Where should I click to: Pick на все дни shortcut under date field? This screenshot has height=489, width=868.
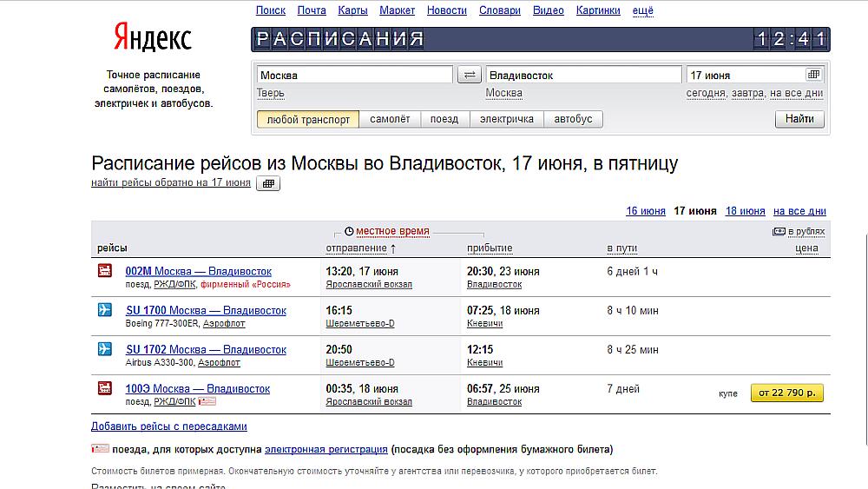pos(796,93)
